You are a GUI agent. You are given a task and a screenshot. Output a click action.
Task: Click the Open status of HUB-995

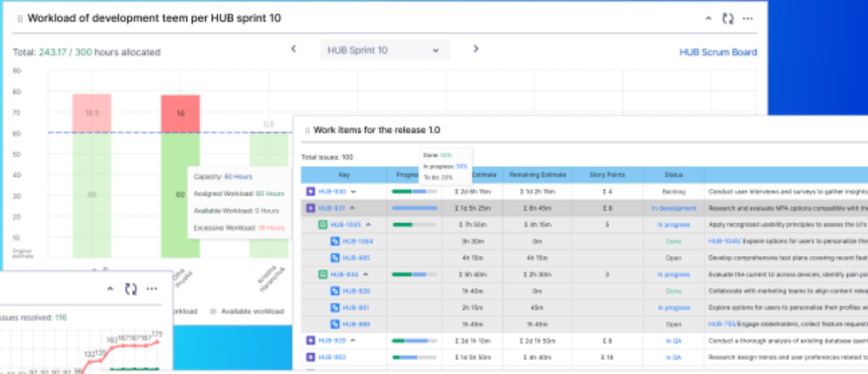point(673,258)
